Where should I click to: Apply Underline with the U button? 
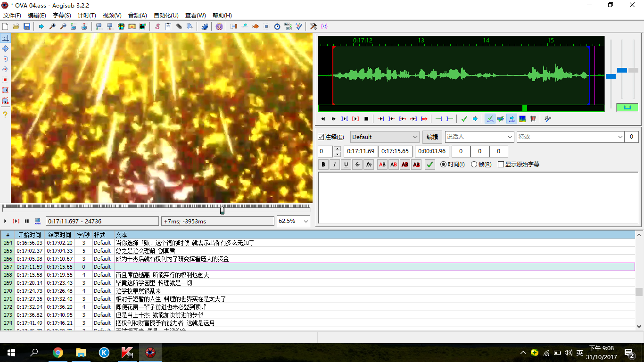pos(346,165)
